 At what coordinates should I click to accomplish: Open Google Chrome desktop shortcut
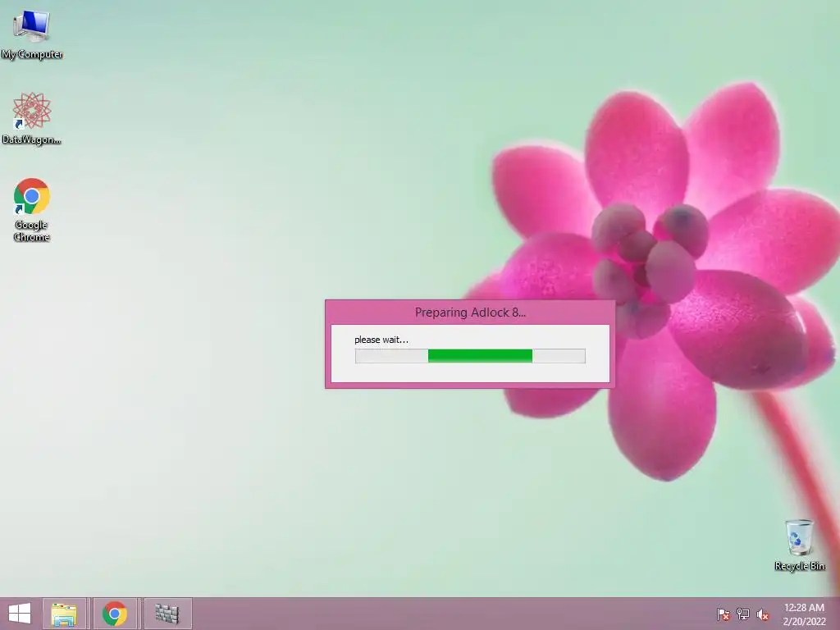32,209
